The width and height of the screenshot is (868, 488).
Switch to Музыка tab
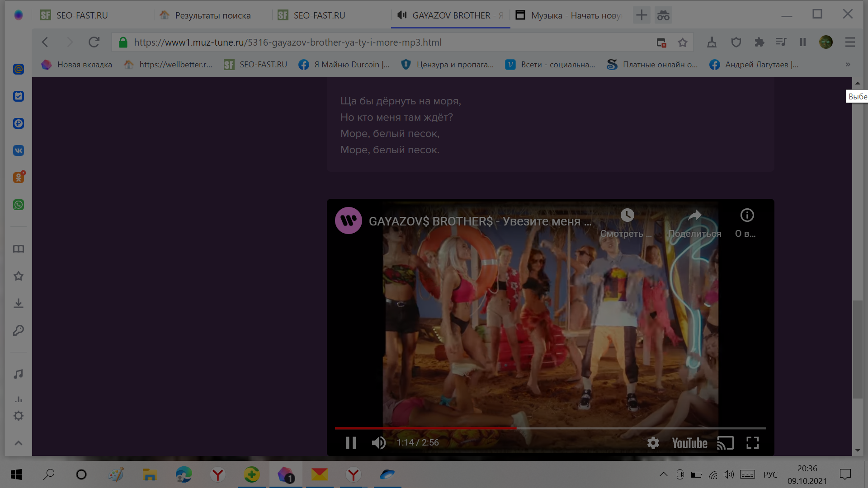570,15
